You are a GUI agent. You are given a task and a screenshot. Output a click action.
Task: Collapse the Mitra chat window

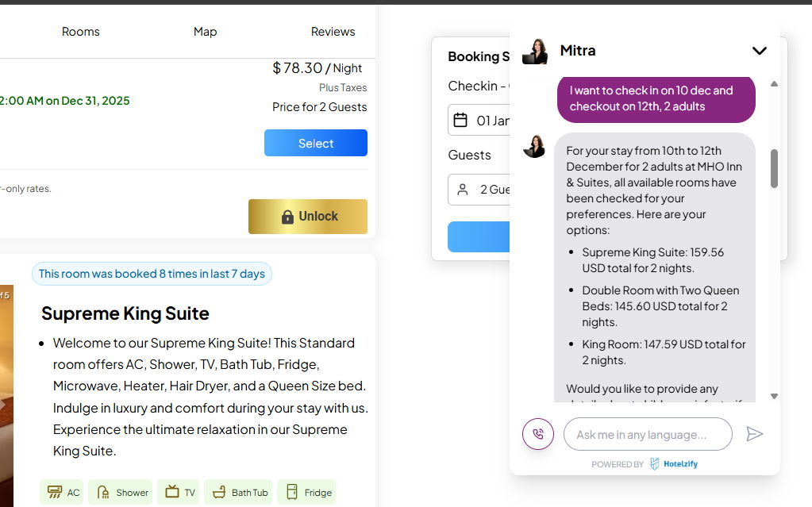tap(760, 51)
